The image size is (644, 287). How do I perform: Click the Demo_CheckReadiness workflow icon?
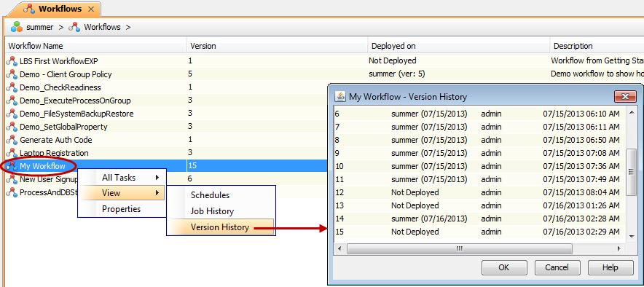coord(12,87)
